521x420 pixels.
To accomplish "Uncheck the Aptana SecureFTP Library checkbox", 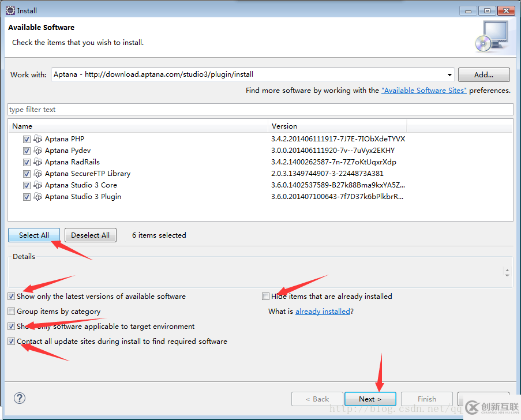I will pyautogui.click(x=27, y=174).
